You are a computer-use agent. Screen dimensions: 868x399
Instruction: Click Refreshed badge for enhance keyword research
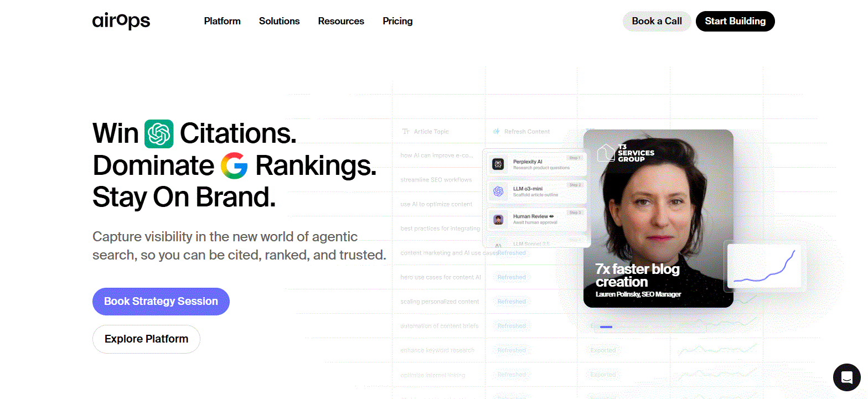click(512, 350)
